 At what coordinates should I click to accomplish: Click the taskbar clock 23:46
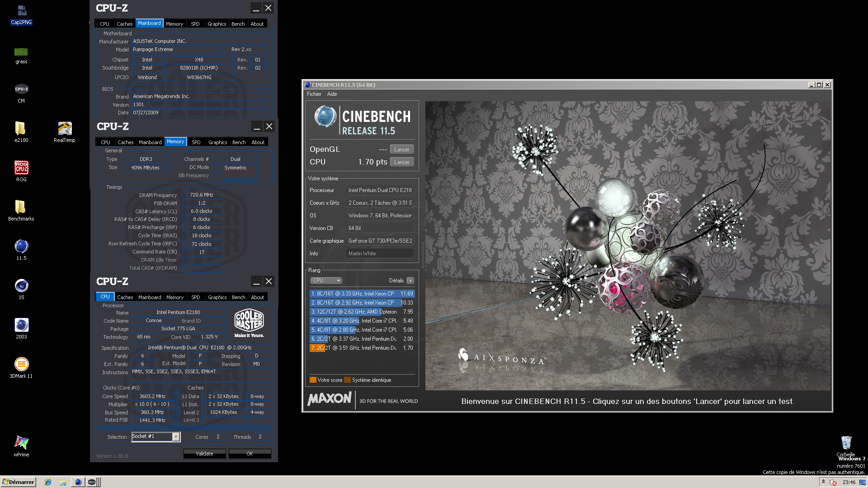tap(849, 482)
